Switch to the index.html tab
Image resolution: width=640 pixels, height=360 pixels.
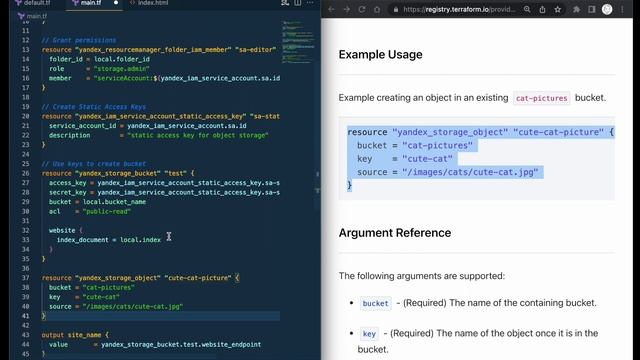149,3
